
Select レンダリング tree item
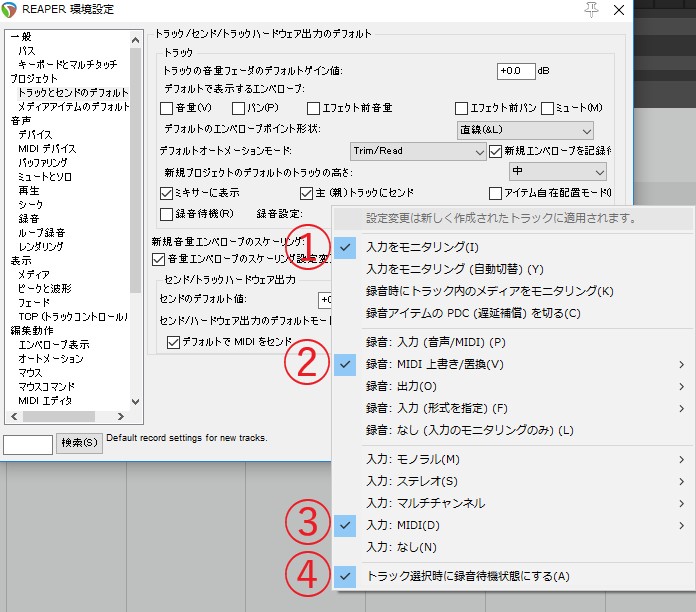(x=40, y=246)
